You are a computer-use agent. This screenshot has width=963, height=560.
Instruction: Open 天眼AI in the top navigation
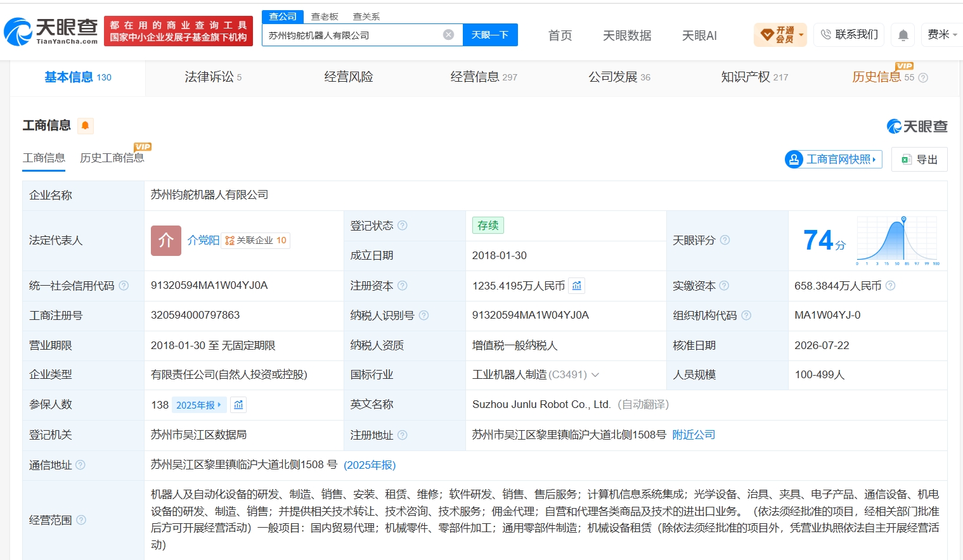tap(699, 35)
